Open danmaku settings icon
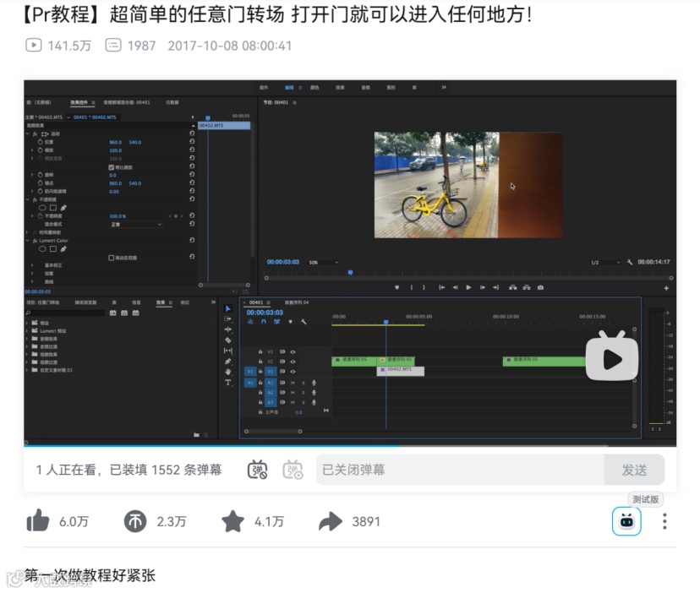Image resolution: width=700 pixels, height=593 pixels. pyautogui.click(x=293, y=470)
